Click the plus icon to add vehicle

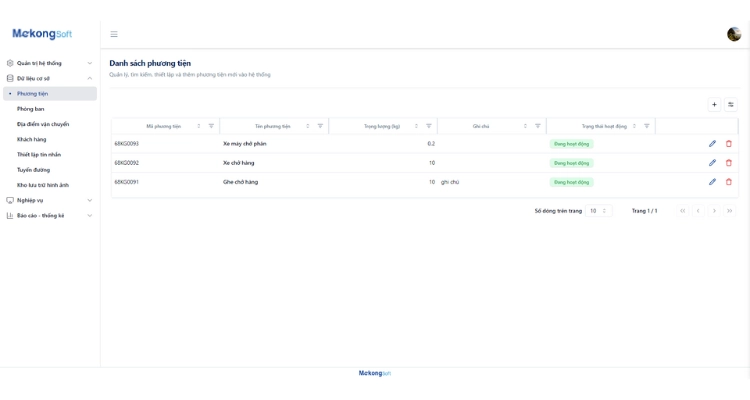714,104
